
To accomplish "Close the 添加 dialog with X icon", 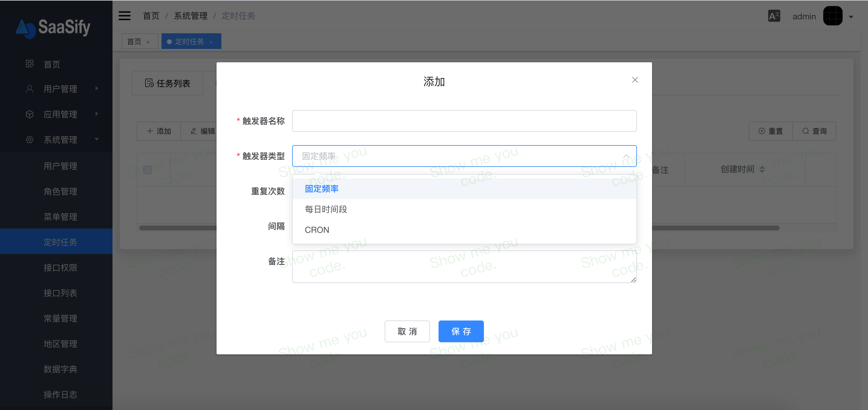I will [x=635, y=80].
